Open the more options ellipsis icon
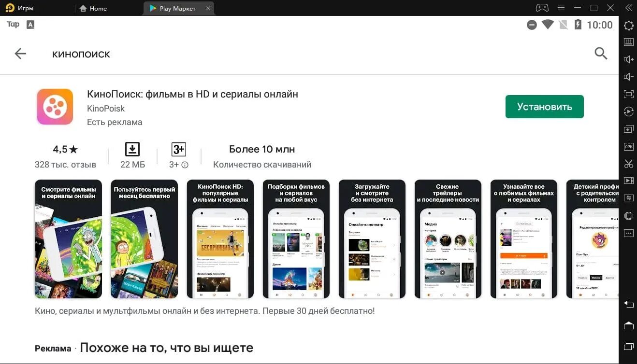Viewport: 637px width, 364px height. pyautogui.click(x=628, y=233)
